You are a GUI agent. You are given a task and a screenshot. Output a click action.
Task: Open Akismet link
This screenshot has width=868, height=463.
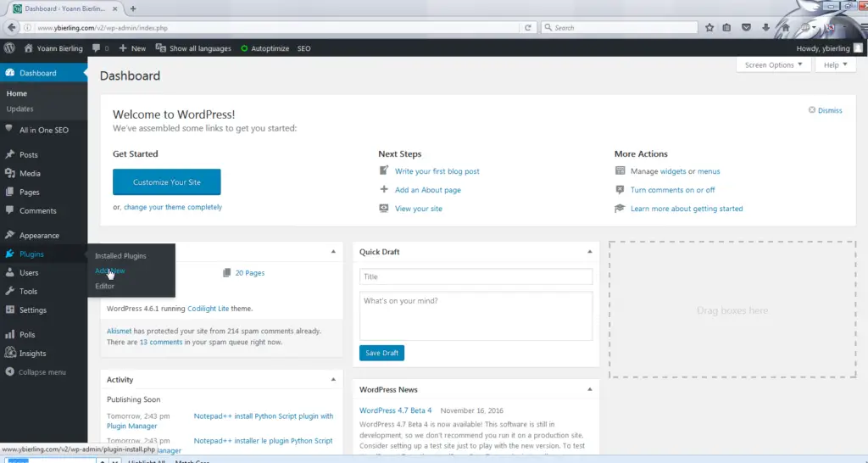[119, 332]
